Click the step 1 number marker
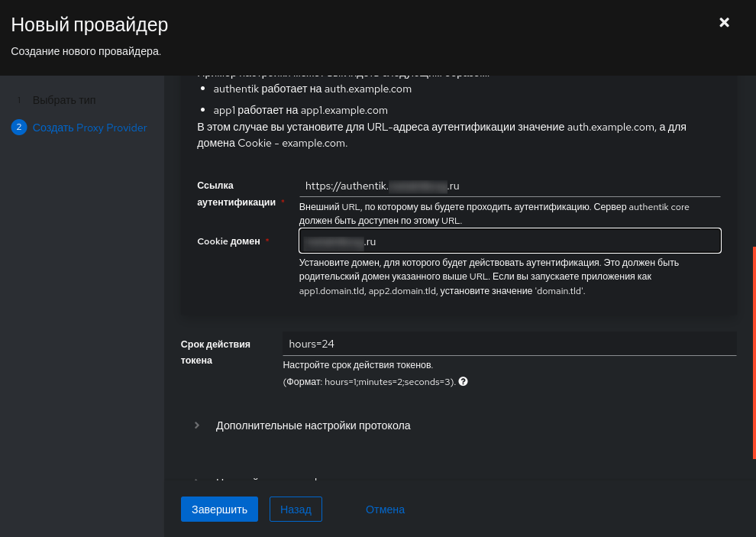 [19, 100]
